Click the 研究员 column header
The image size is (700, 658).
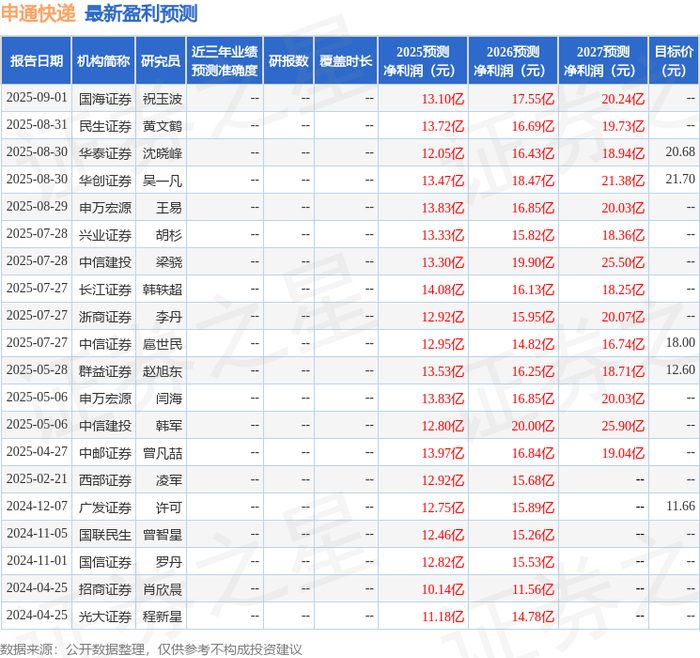point(161,61)
